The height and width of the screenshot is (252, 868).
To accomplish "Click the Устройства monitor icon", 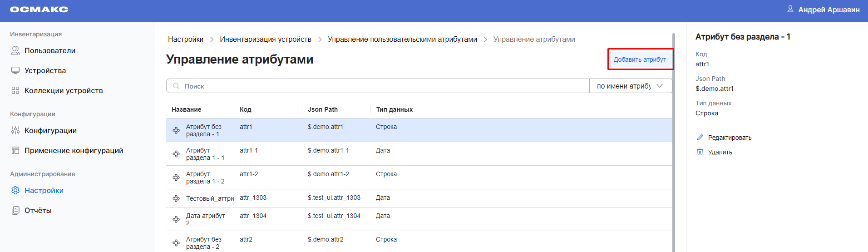I will click(x=15, y=70).
